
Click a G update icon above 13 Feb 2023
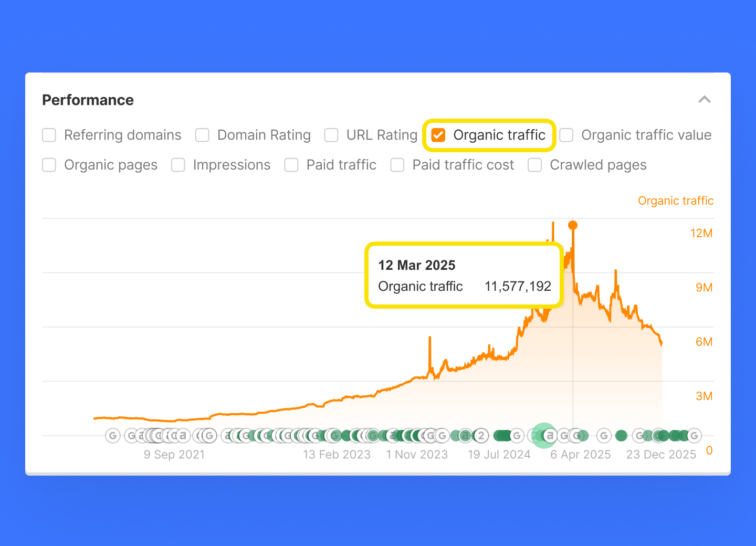(x=334, y=436)
